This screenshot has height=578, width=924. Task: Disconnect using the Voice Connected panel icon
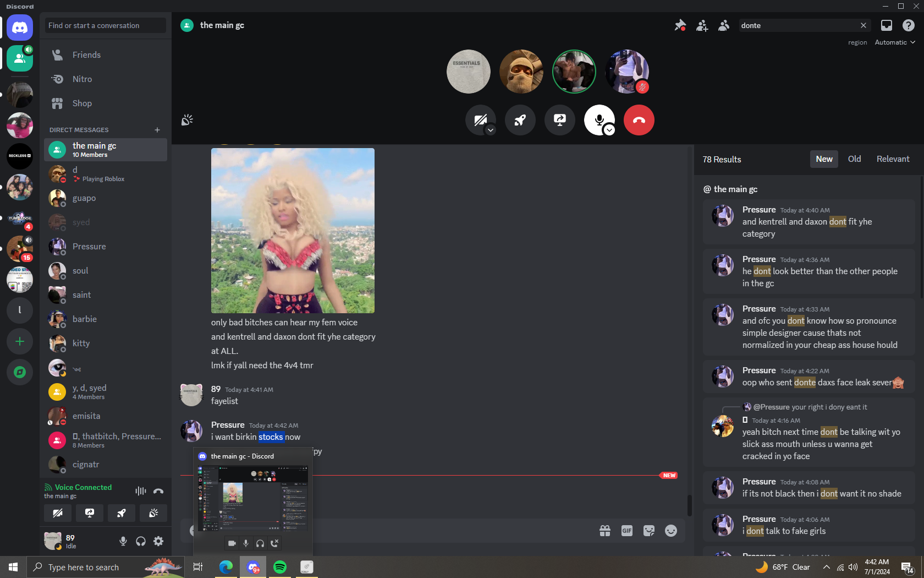tap(158, 491)
